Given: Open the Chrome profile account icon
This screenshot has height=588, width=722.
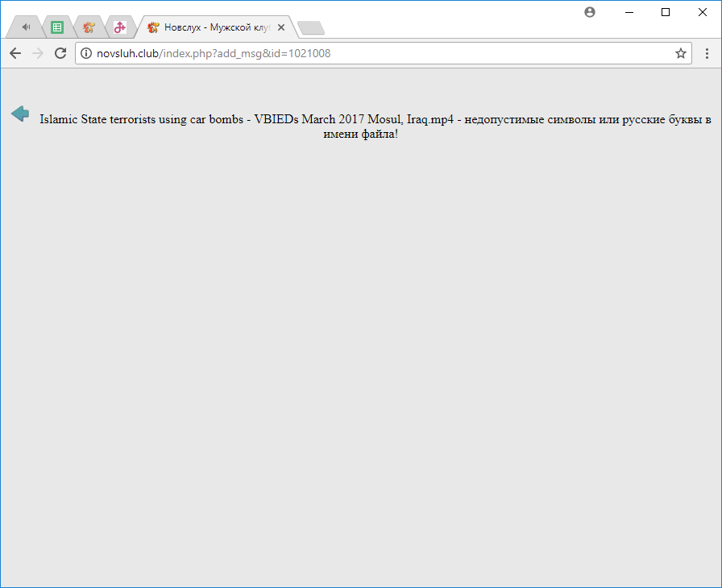Looking at the screenshot, I should 590,12.
